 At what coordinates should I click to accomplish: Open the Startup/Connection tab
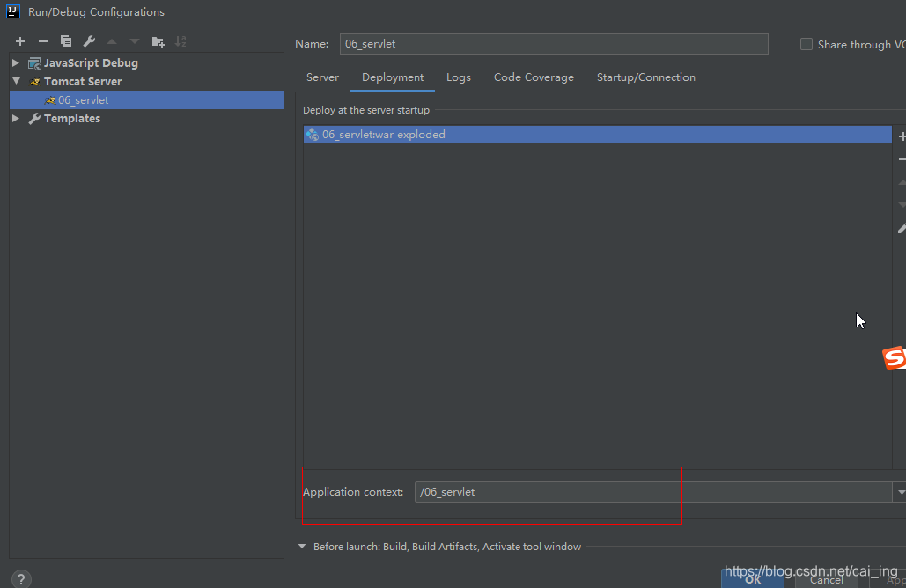click(646, 77)
